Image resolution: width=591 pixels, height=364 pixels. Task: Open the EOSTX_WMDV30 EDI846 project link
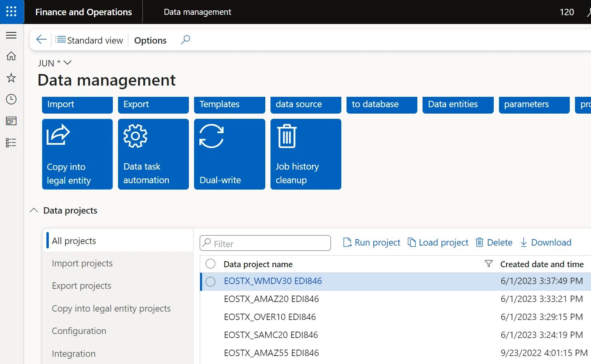pyautogui.click(x=273, y=281)
